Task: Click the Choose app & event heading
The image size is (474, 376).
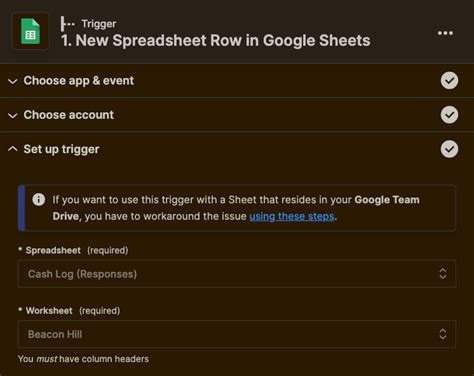Action: [x=79, y=81]
